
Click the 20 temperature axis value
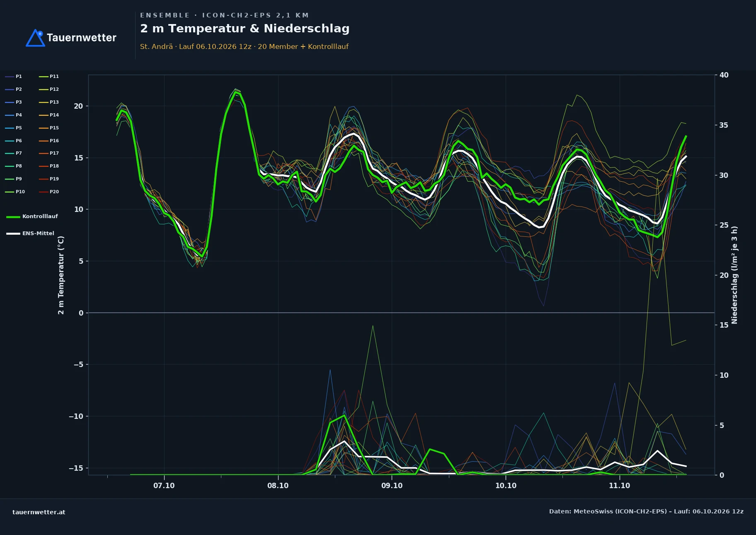[78, 106]
